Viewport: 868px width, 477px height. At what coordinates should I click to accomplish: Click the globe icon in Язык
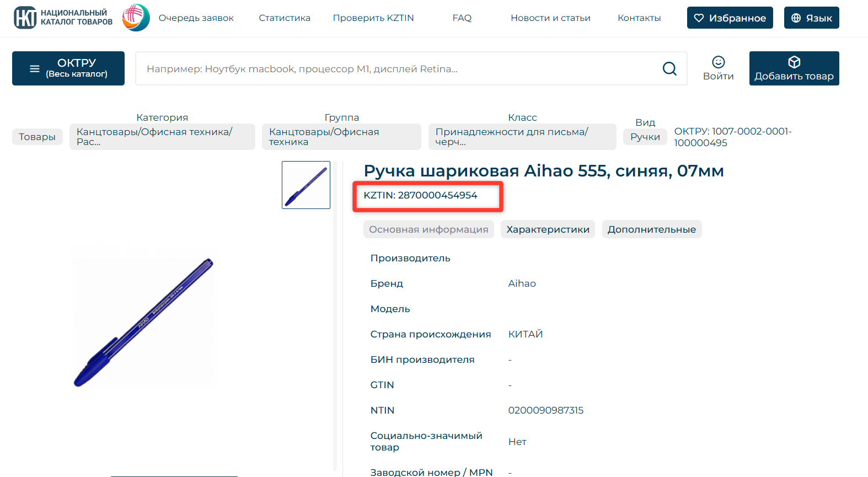coord(796,18)
